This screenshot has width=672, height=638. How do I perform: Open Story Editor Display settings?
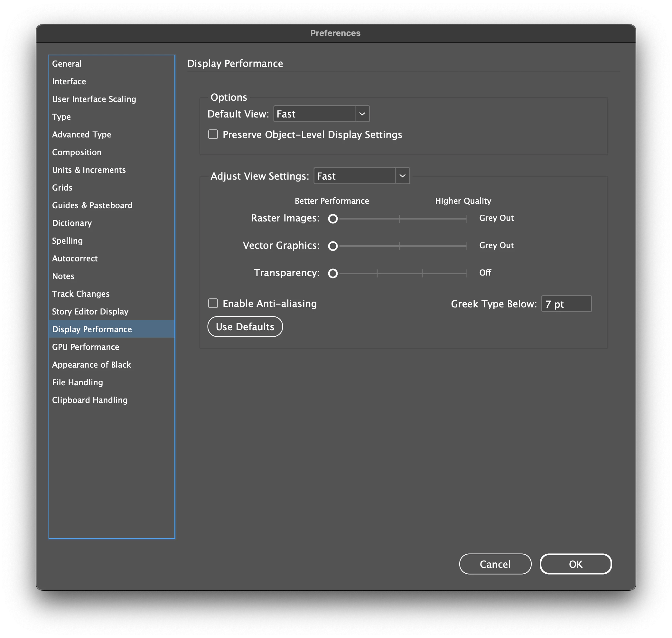tap(90, 312)
